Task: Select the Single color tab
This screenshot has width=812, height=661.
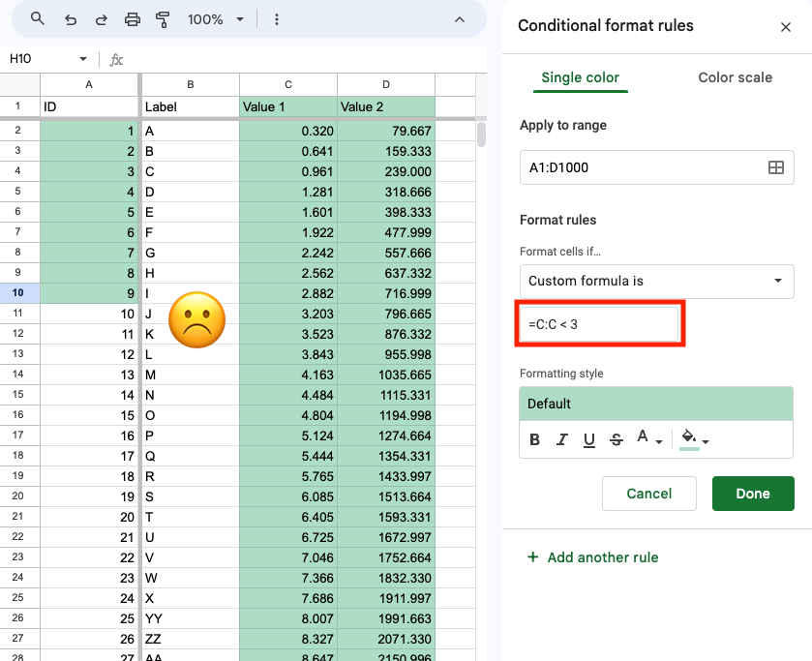Action: 580,76
